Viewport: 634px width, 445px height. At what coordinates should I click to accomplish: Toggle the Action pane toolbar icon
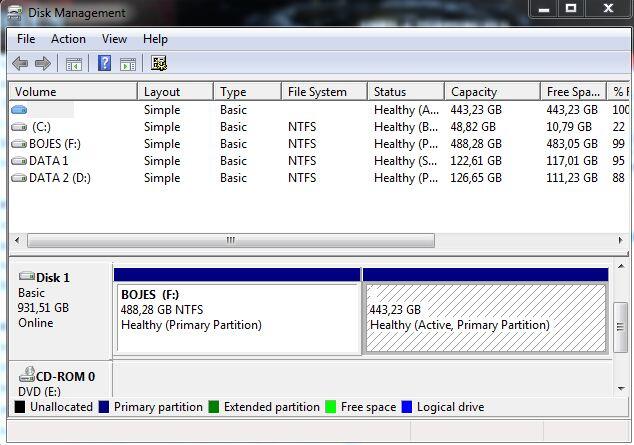[x=128, y=64]
